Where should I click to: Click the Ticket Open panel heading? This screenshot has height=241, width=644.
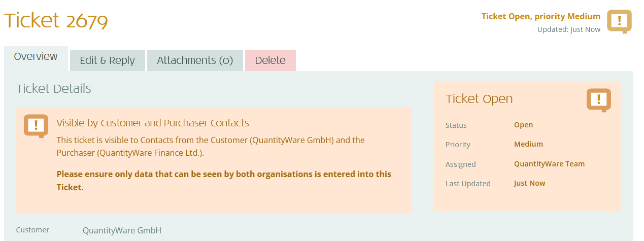479,99
